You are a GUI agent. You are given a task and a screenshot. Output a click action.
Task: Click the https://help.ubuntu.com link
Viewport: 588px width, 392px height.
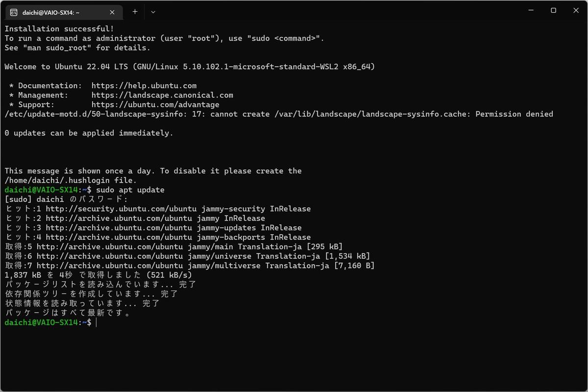click(x=144, y=86)
